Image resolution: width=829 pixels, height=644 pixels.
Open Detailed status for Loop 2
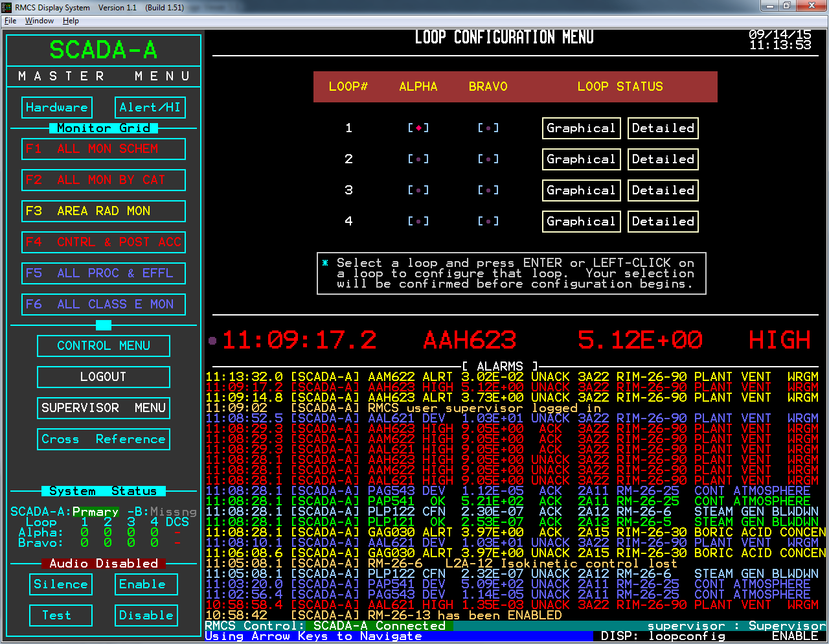click(663, 159)
